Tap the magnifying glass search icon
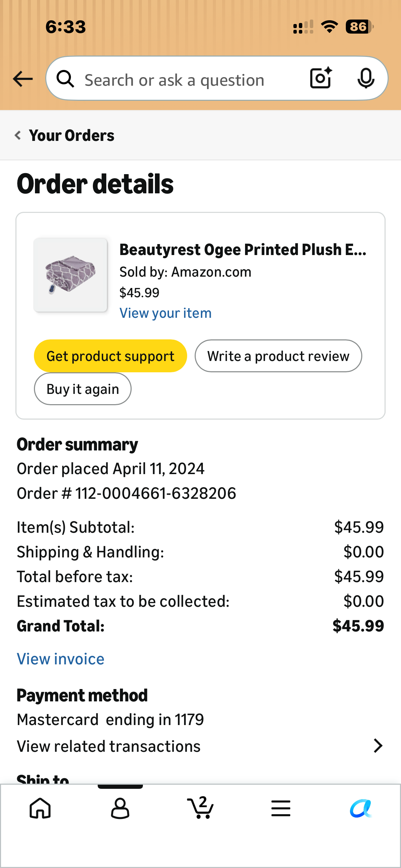Screen dimensions: 401x868 pyautogui.click(x=65, y=79)
